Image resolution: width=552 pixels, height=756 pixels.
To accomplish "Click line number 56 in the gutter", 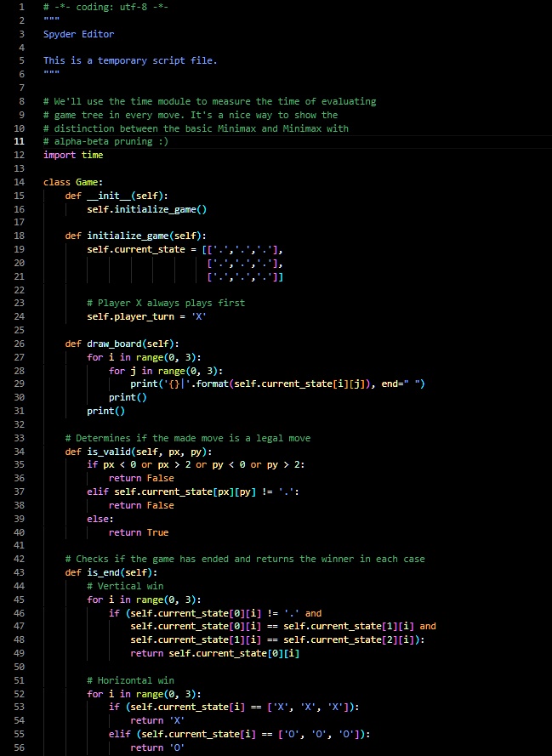I will point(19,747).
